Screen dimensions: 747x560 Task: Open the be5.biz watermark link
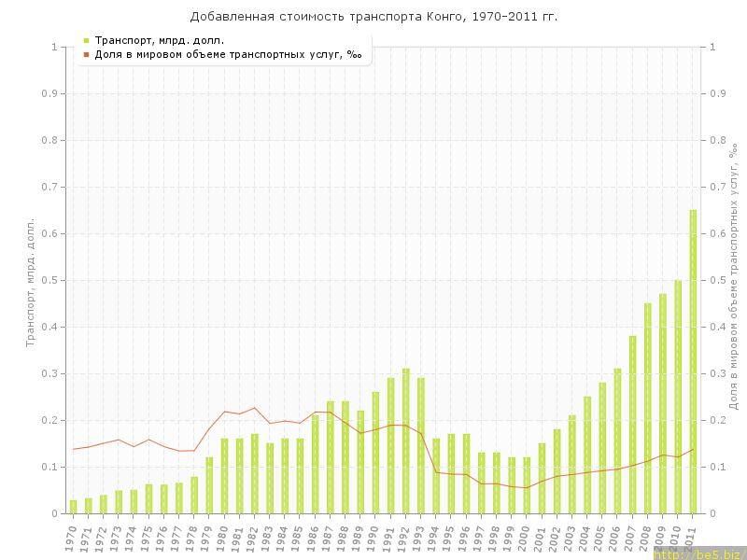click(699, 553)
